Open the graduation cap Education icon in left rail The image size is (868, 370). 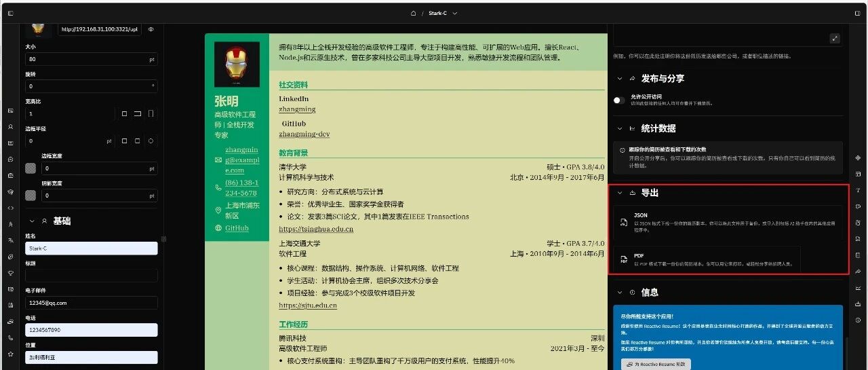point(10,191)
